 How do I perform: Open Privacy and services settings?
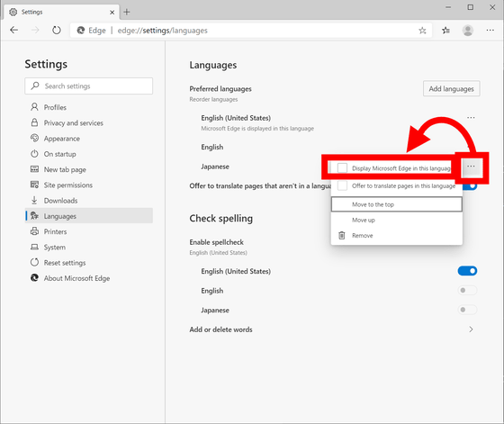[89, 122]
